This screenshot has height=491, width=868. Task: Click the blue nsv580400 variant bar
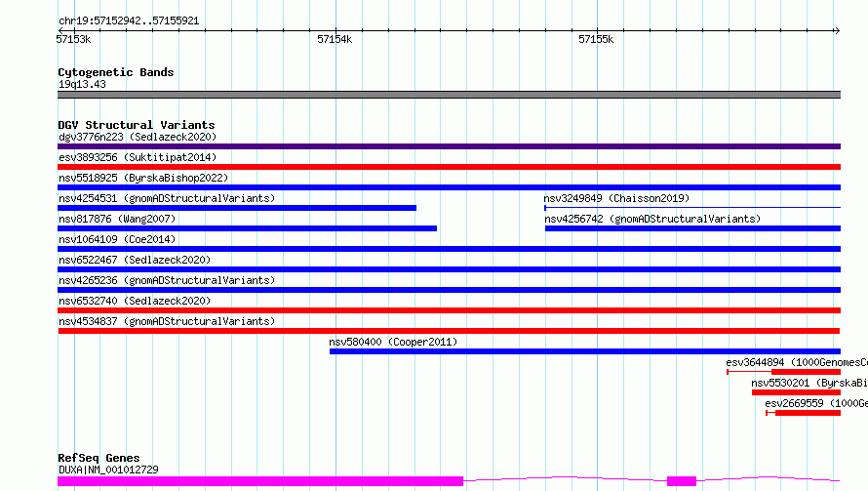(585, 351)
